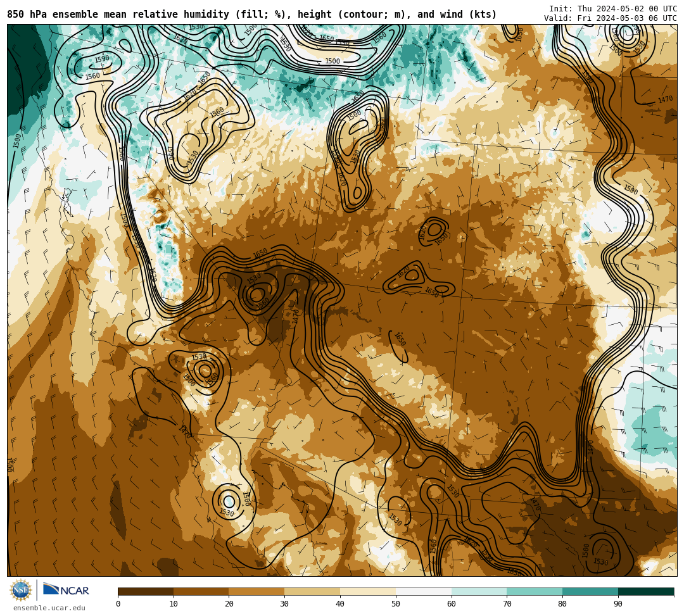This screenshot has height=616, width=684.
Task: Click the NSF logo emblem
Action: pos(20,590)
